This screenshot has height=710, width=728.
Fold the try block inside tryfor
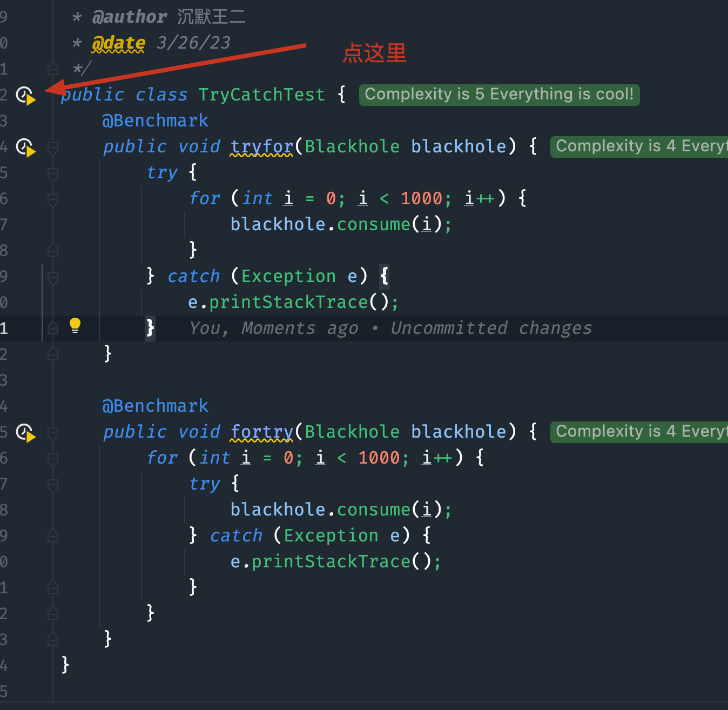[x=53, y=173]
